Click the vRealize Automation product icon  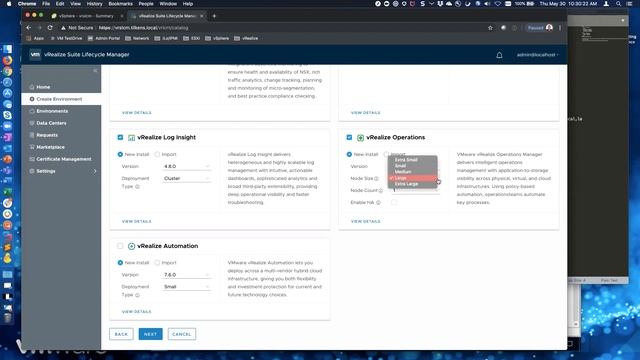(131, 246)
